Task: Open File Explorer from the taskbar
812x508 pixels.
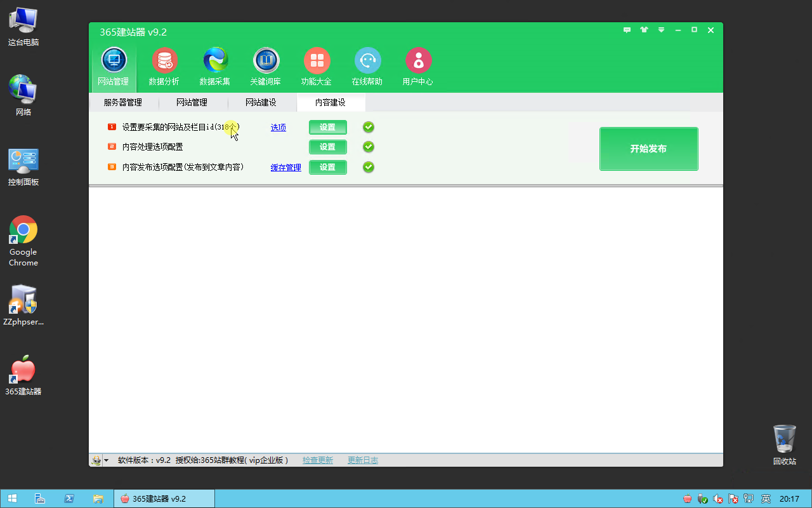Action: coord(98,498)
